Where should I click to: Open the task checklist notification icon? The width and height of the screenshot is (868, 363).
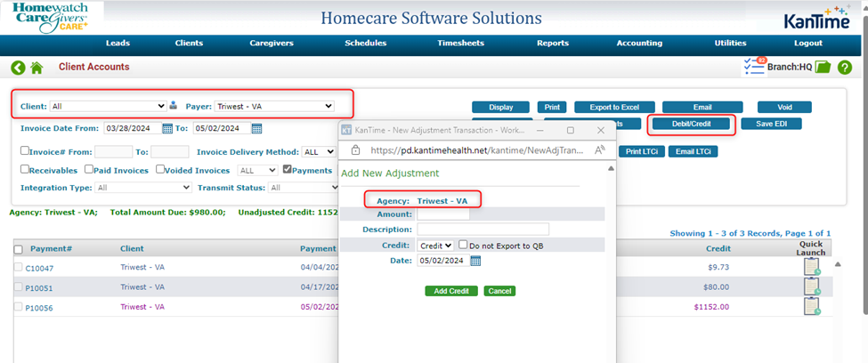click(x=753, y=67)
